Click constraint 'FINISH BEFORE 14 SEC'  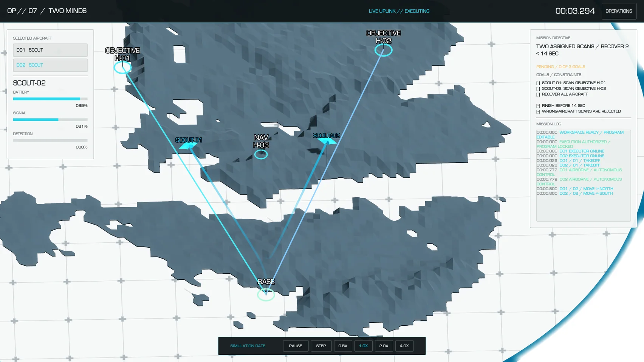coord(560,106)
